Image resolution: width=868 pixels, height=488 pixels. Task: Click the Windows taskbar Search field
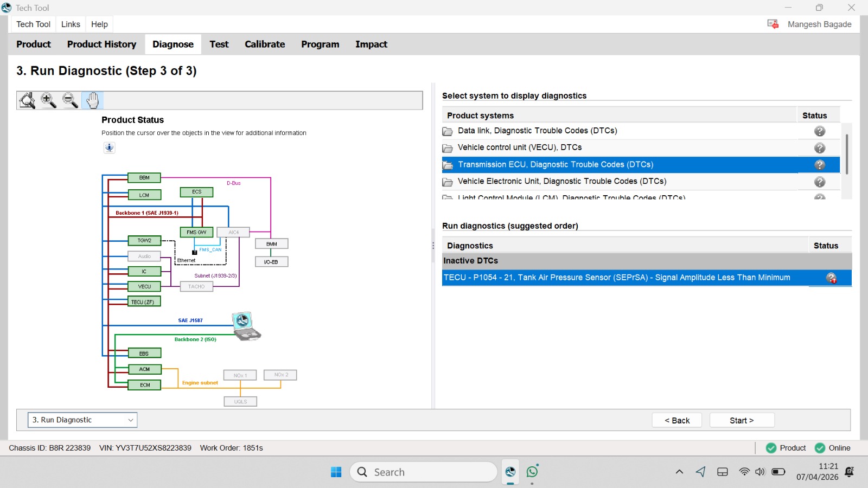[x=424, y=472]
